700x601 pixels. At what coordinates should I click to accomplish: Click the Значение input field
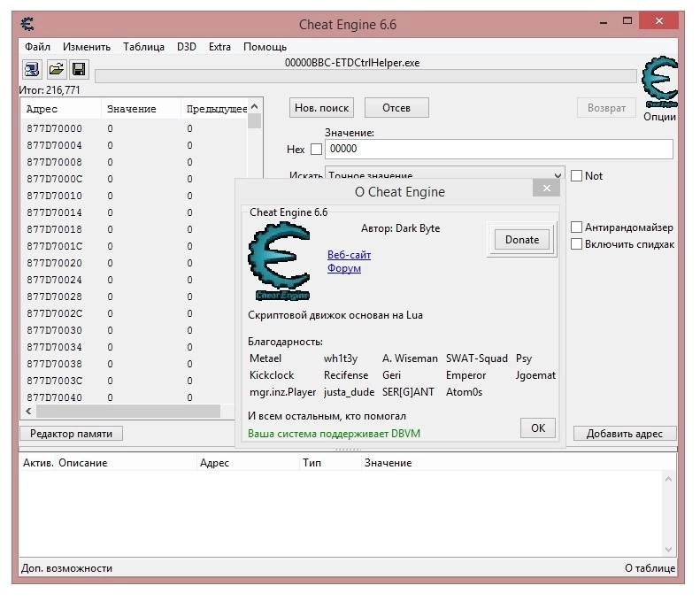[498, 149]
